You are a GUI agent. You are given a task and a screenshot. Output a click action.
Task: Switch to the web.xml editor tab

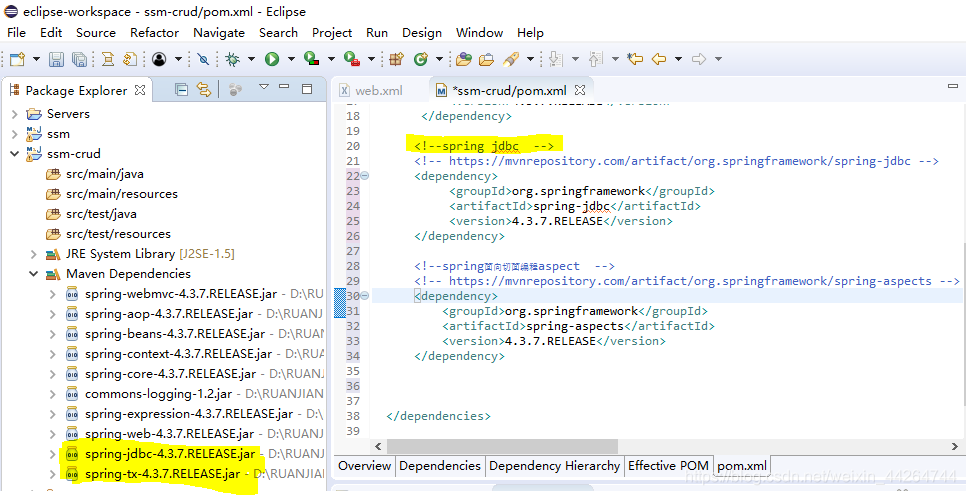(371, 91)
